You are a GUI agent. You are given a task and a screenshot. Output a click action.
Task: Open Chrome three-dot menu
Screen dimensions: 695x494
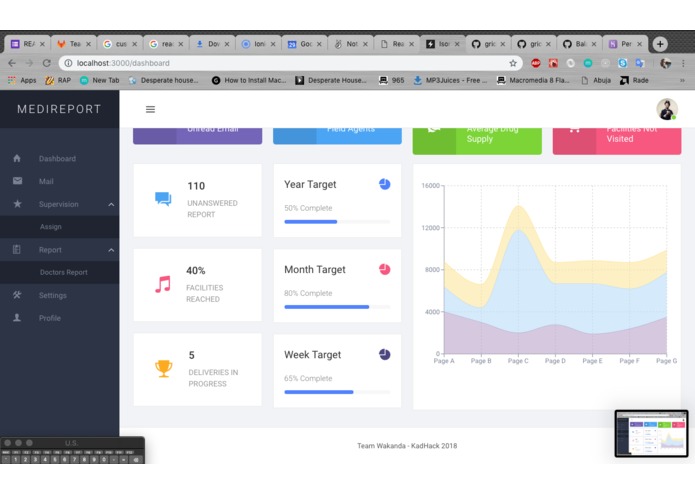click(683, 63)
